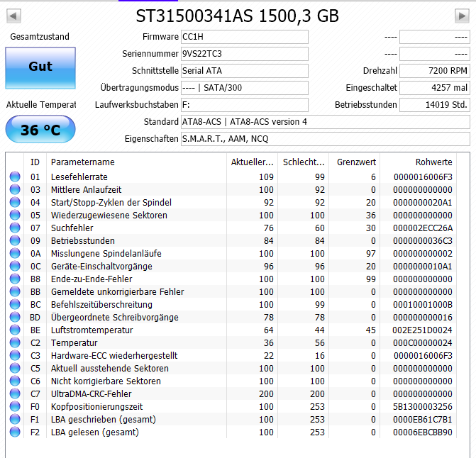Click the Betriebsstunden field 14019 Std.
Screen dimensions: 476x458
pos(435,105)
